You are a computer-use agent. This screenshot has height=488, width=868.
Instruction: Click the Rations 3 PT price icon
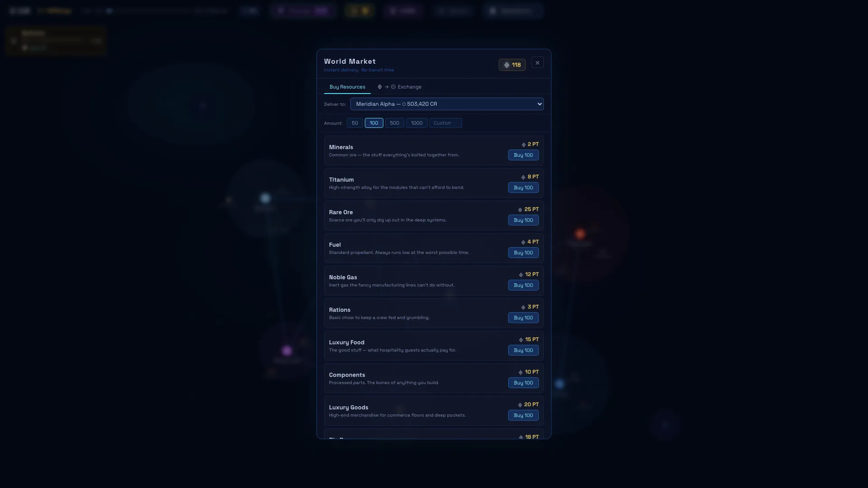pos(523,307)
